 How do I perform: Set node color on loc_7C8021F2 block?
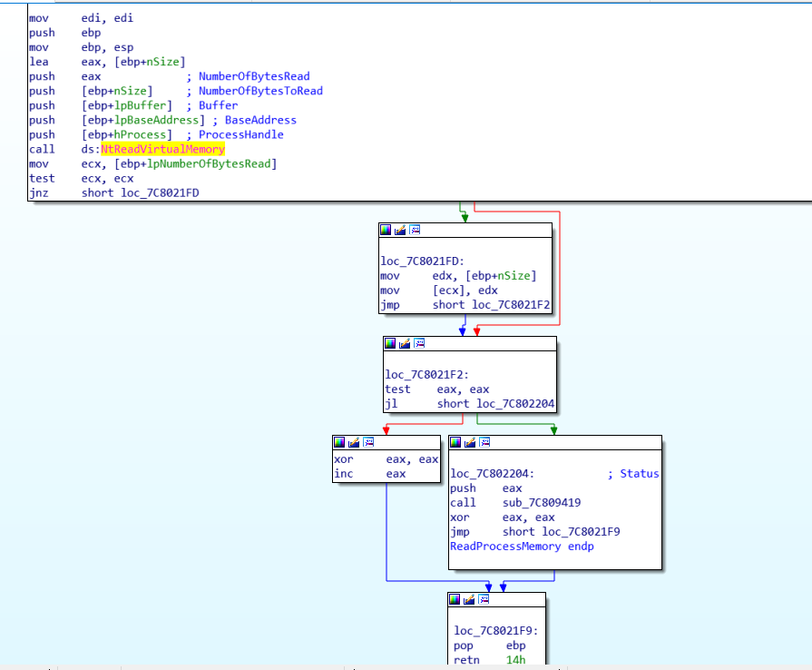(391, 343)
